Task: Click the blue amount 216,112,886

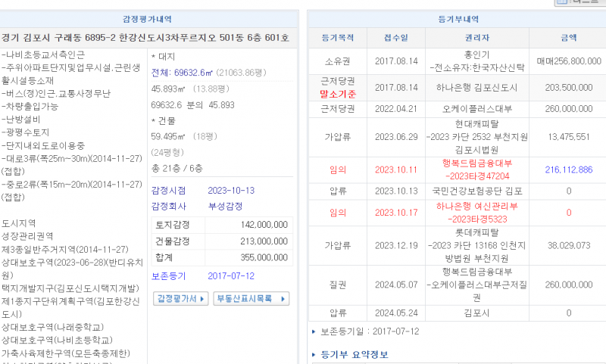Action: (x=568, y=170)
